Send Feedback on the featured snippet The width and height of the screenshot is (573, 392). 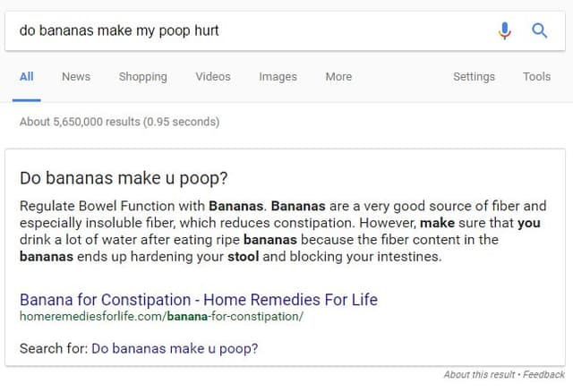pyautogui.click(x=544, y=374)
